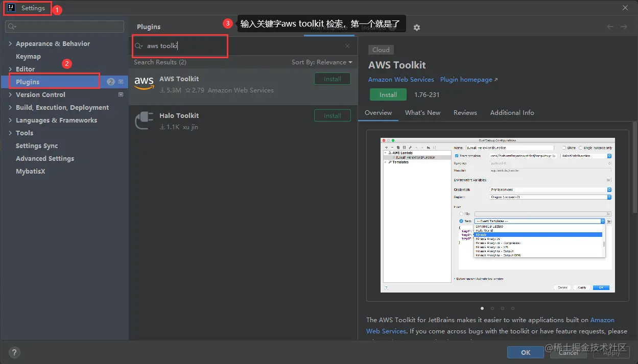Open help with the question mark icon
This screenshot has width=638, height=364.
14,352
